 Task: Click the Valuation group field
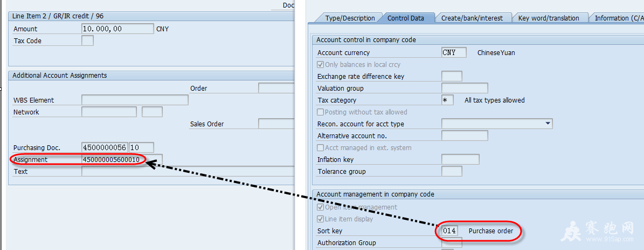tap(465, 88)
